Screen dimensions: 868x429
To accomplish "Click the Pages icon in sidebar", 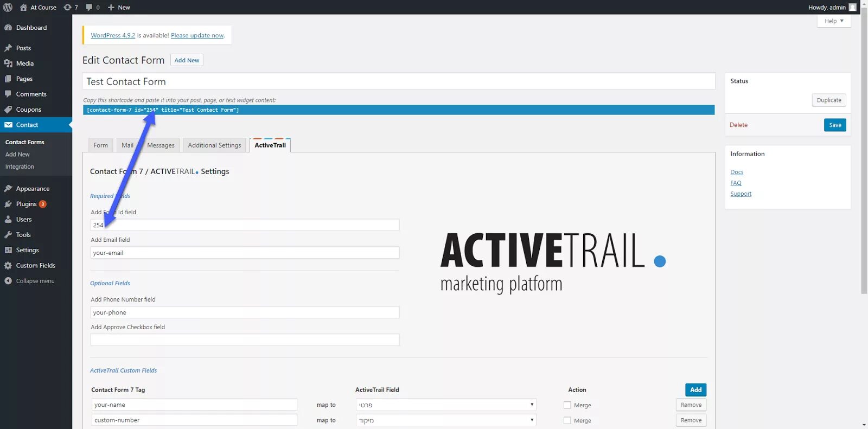I will 8,79.
